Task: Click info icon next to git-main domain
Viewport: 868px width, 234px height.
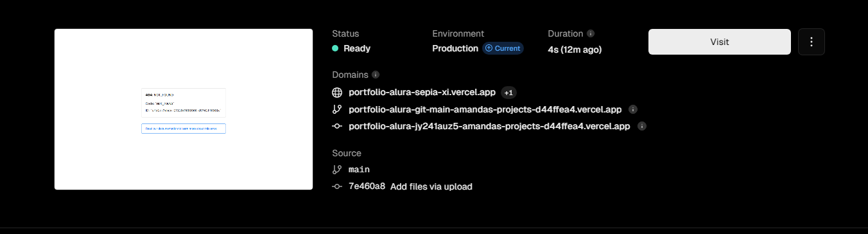Action: (632, 109)
